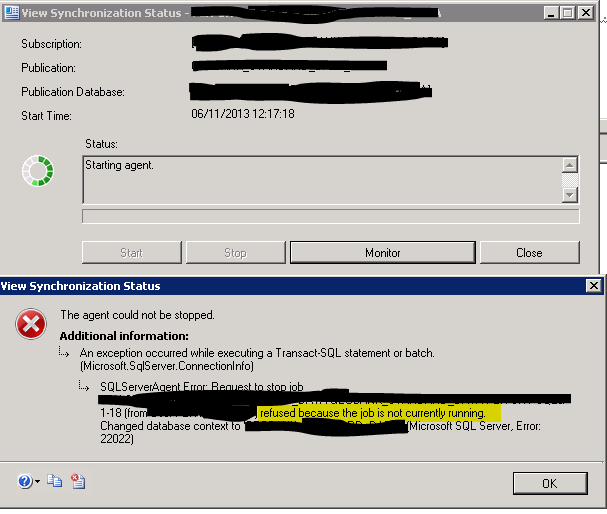Click the 'Start Time:' label
The height and width of the screenshot is (514, 607).
[x=46, y=116]
